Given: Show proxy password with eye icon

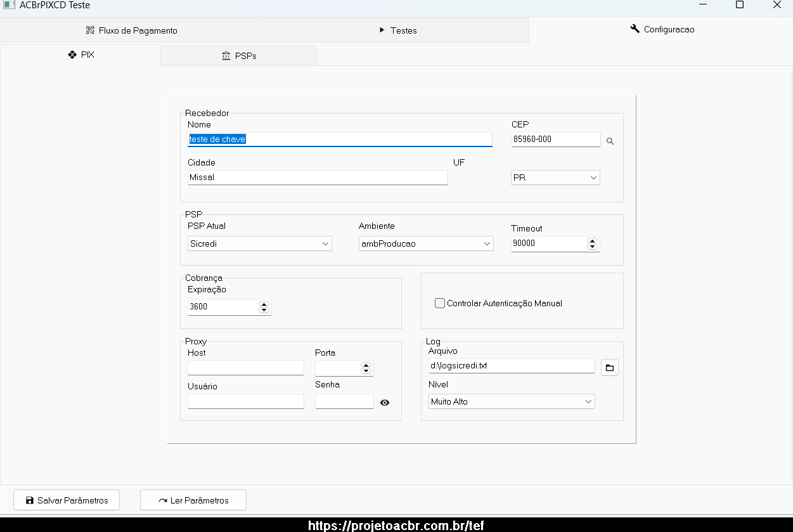Looking at the screenshot, I should click(x=385, y=402).
